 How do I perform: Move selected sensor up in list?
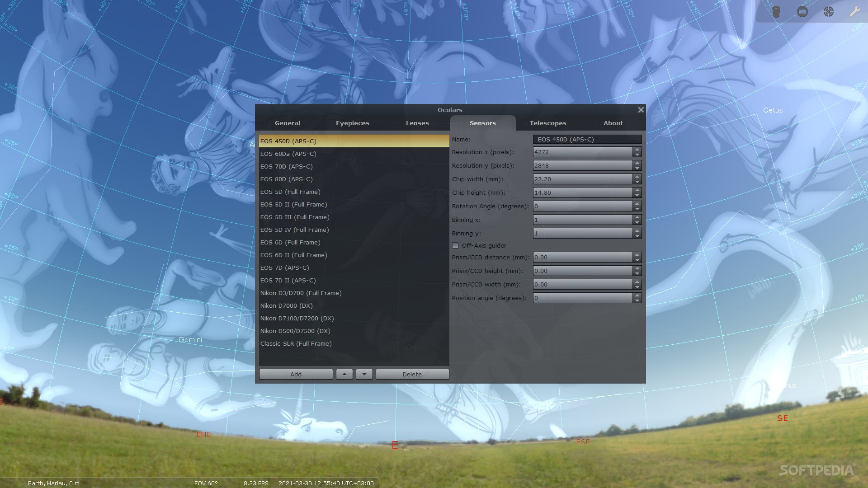(x=344, y=374)
